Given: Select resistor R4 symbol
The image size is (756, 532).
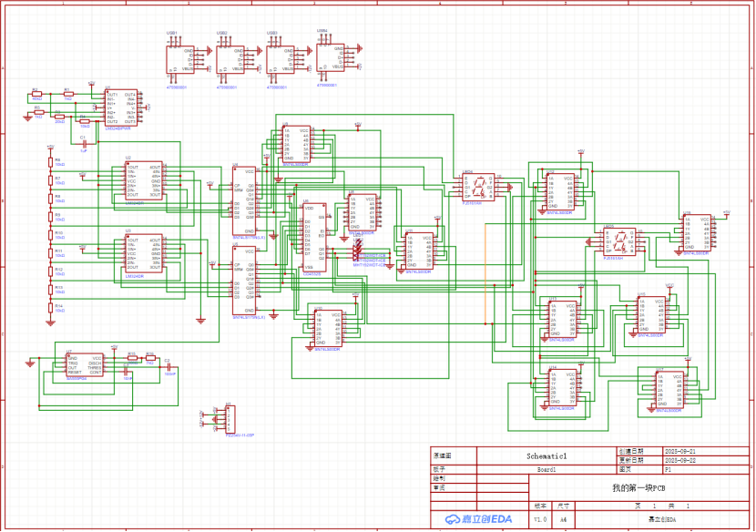Looking at the screenshot, I should (x=85, y=121).
